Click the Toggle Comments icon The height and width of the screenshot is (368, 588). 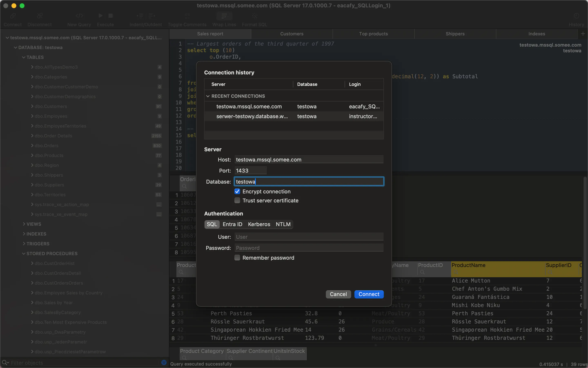click(x=187, y=16)
